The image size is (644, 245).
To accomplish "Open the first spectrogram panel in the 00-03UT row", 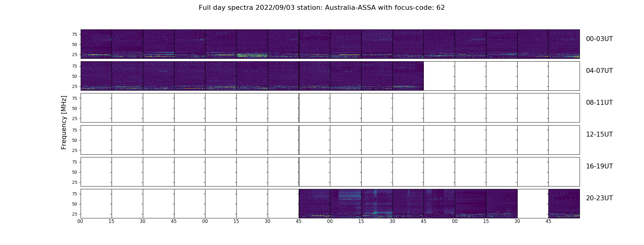I will 96,44.
